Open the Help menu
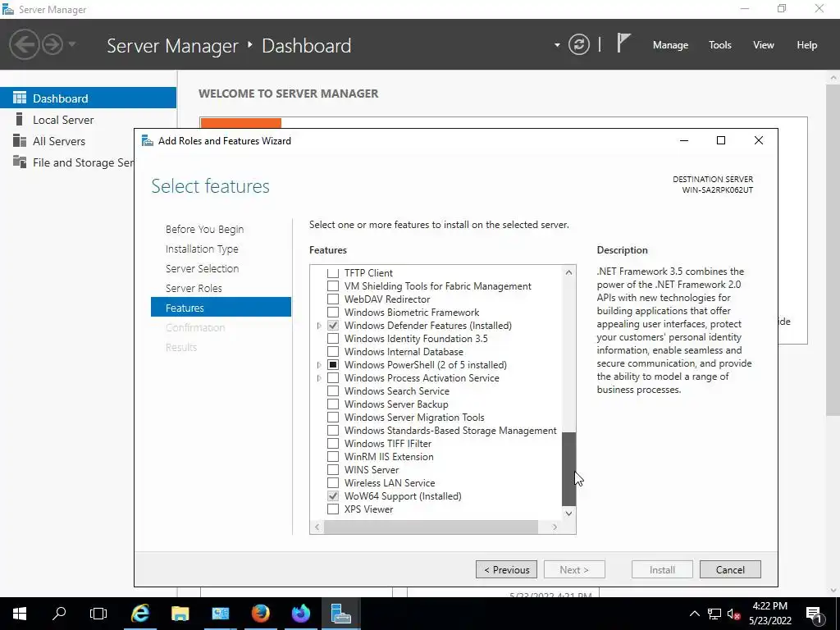840x630 pixels. point(807,45)
